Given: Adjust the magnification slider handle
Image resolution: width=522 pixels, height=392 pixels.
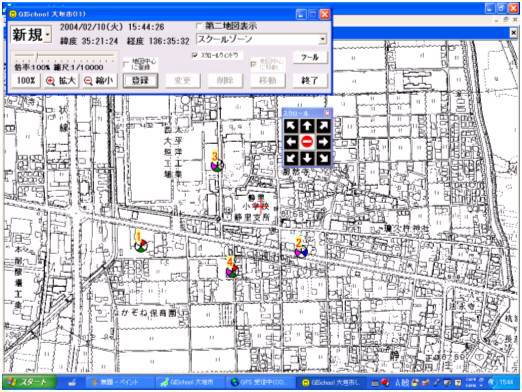Looking at the screenshot, I should click(38, 56).
